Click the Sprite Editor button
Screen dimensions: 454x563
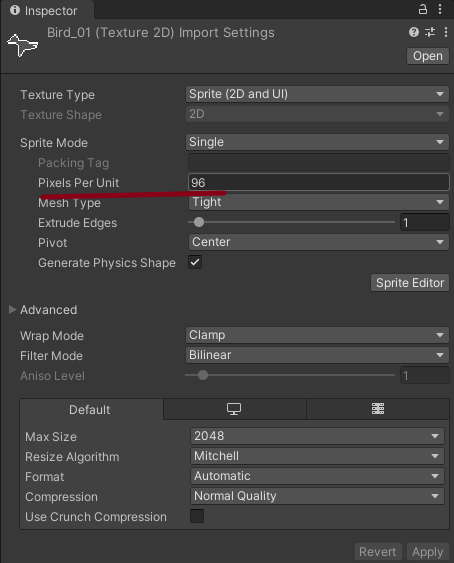[410, 283]
